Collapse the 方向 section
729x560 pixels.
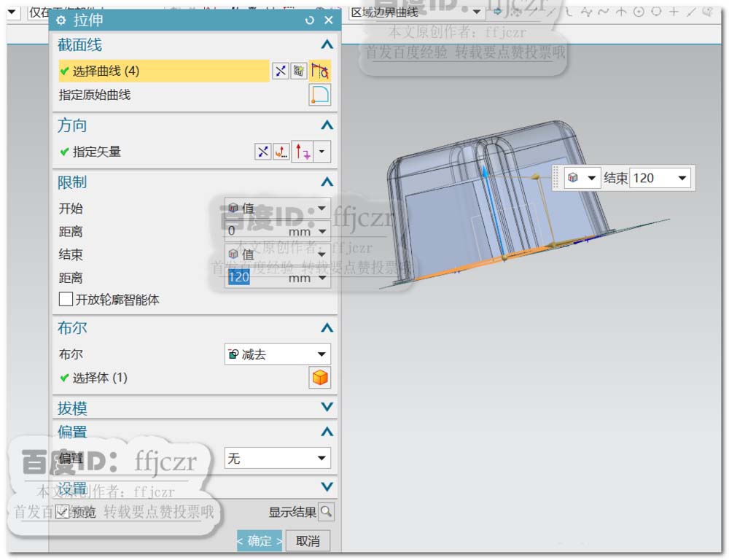327,125
